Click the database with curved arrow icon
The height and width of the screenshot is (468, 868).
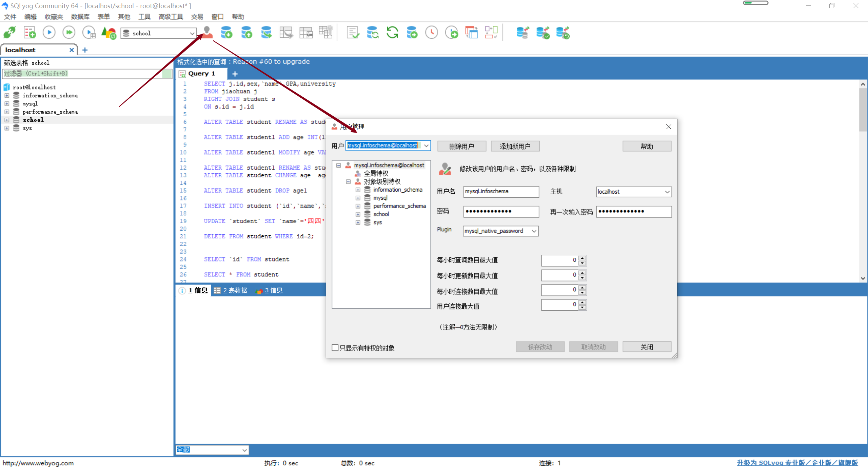[x=266, y=33]
